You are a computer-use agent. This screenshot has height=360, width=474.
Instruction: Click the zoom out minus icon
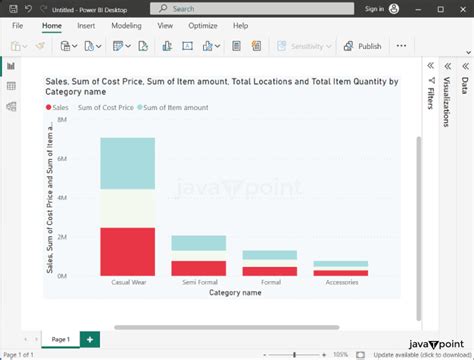click(x=265, y=355)
